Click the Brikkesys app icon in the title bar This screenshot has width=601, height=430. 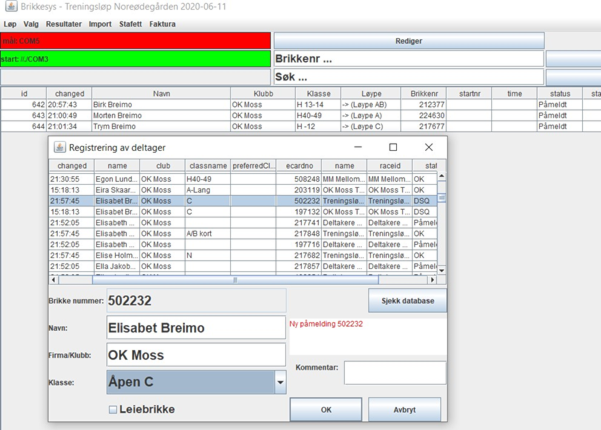pos(10,7)
